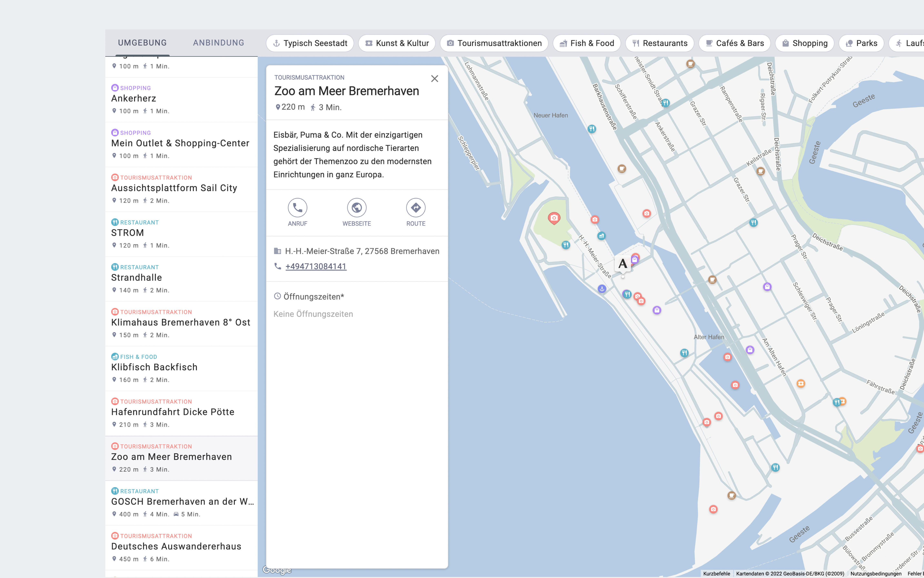
Task: Click the southernmost camera marker
Action: [x=713, y=509]
